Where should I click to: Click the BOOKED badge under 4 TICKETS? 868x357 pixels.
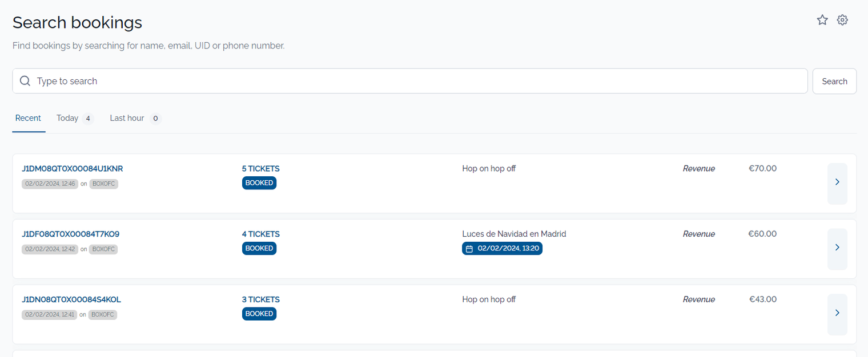259,248
